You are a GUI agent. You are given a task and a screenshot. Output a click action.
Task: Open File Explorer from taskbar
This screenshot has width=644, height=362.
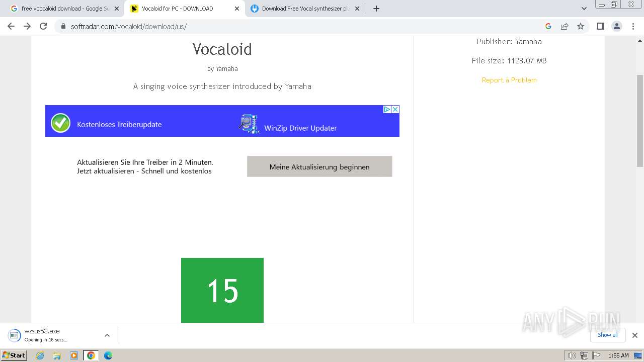coord(57,355)
